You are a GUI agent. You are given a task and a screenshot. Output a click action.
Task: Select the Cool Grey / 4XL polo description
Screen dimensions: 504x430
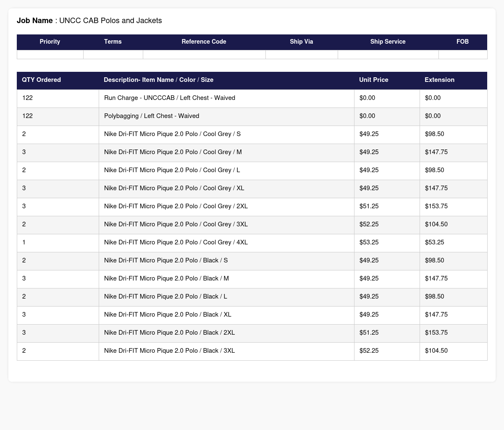click(176, 242)
